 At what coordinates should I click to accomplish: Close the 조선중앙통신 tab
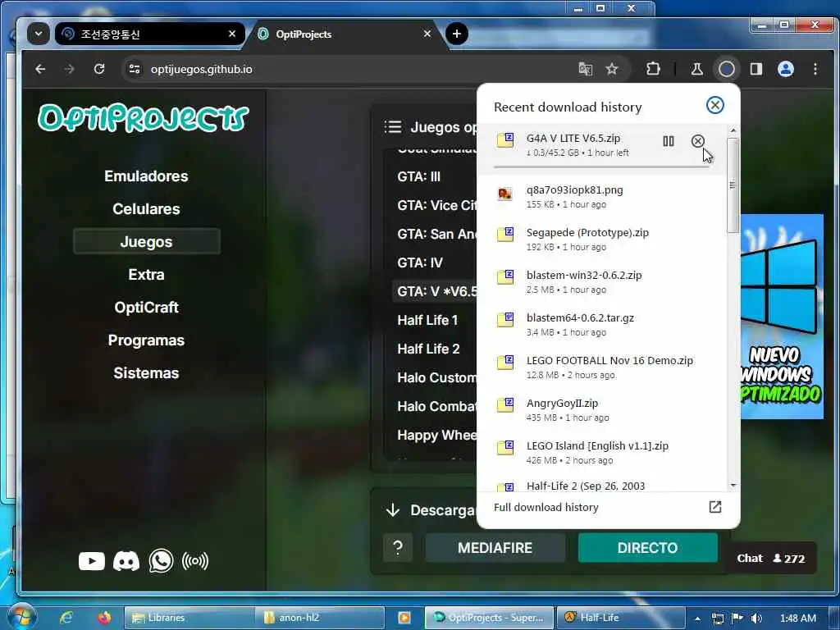tap(232, 34)
